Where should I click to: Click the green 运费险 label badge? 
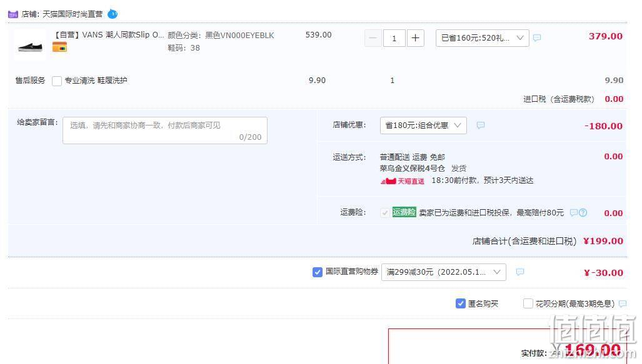(x=404, y=212)
